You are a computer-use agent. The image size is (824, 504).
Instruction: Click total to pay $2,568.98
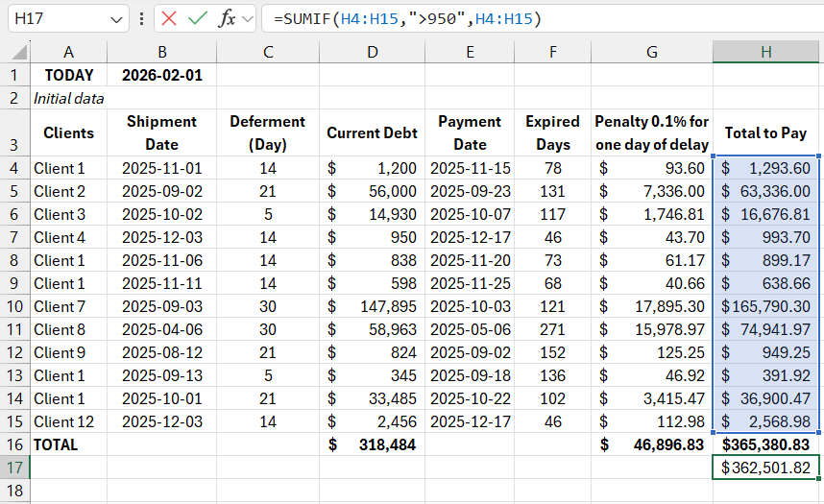point(765,422)
